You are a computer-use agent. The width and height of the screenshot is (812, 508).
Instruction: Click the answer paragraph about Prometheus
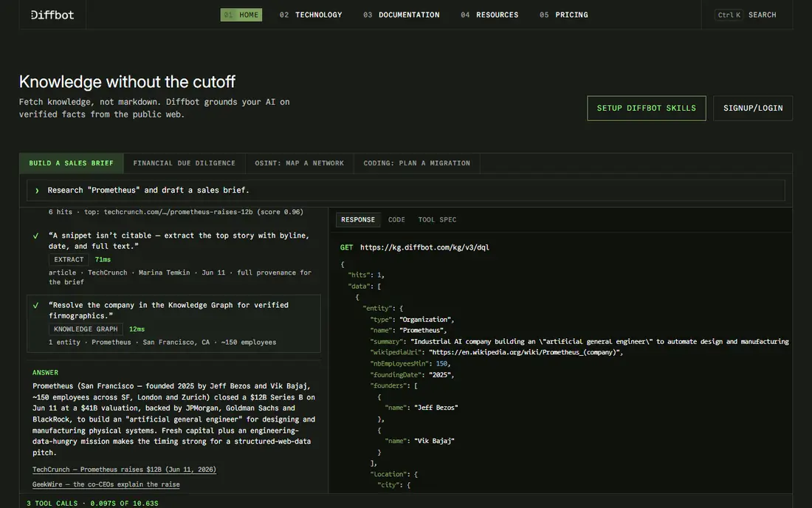[x=174, y=419]
